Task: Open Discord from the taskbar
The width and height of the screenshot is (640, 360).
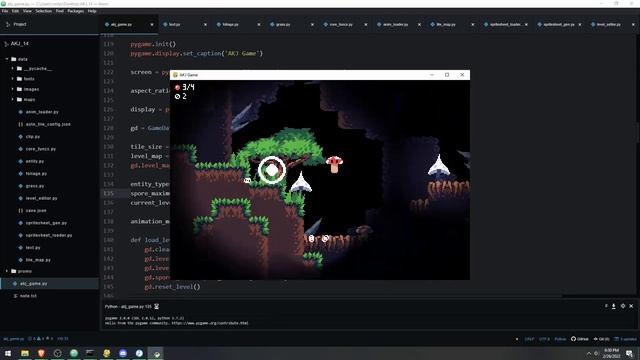Action: (123, 353)
